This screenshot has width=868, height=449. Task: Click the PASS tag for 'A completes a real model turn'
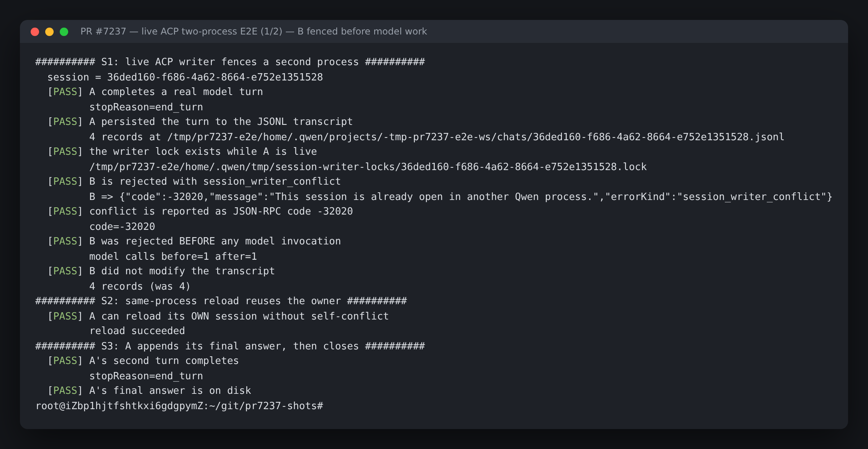[x=65, y=92]
